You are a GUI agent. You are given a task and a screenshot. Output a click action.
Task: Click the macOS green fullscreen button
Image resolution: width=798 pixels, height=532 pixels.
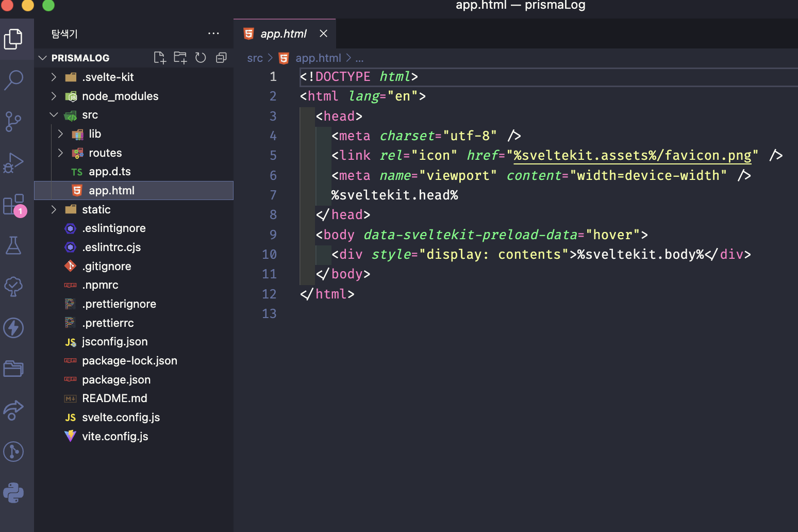[x=48, y=5]
